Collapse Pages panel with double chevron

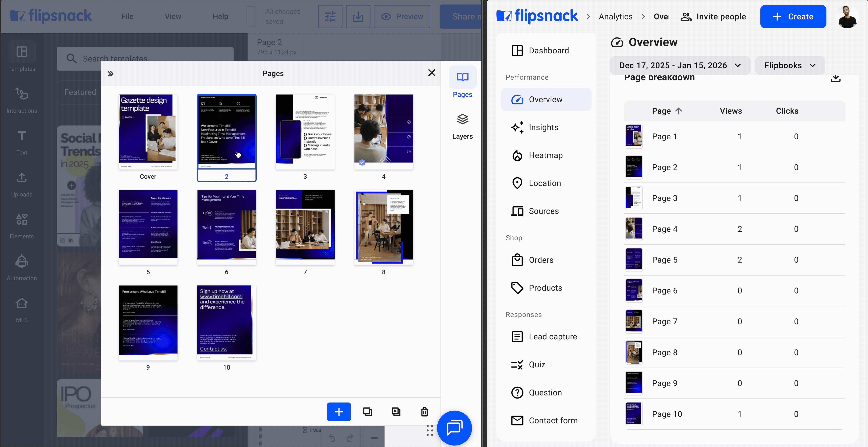[x=111, y=74]
